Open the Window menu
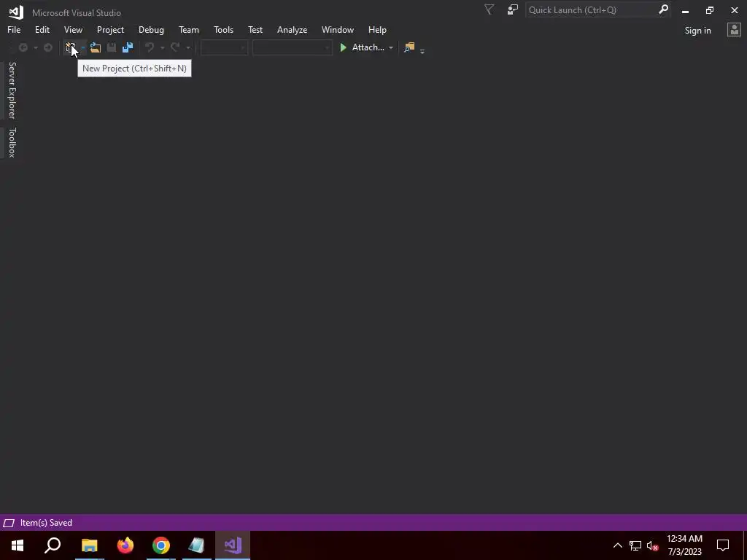747x560 pixels. pyautogui.click(x=337, y=29)
